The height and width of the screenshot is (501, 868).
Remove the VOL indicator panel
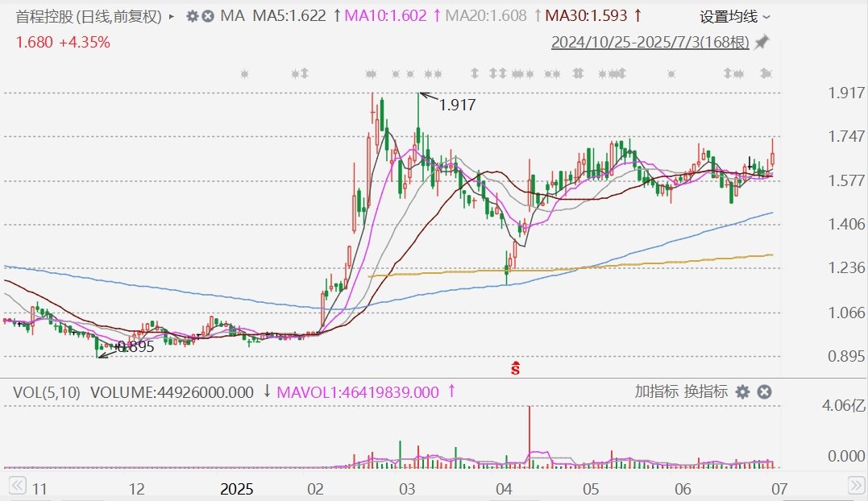click(765, 392)
